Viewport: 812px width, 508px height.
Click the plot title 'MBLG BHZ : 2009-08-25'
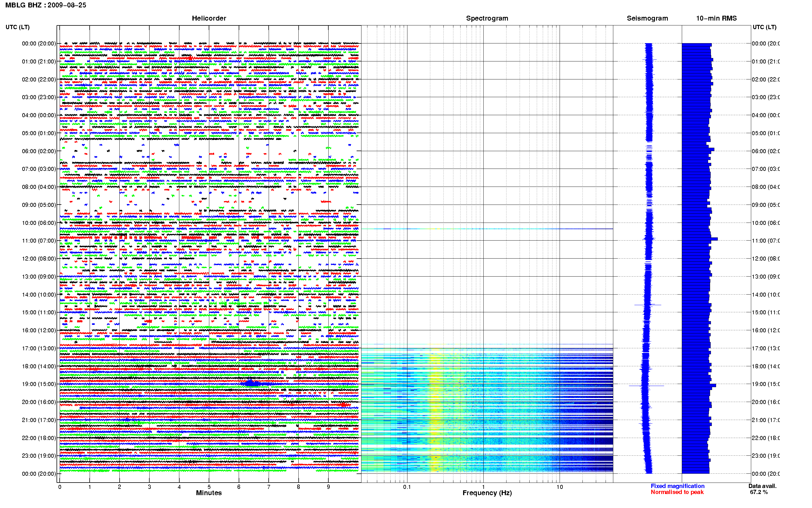pyautogui.click(x=46, y=5)
